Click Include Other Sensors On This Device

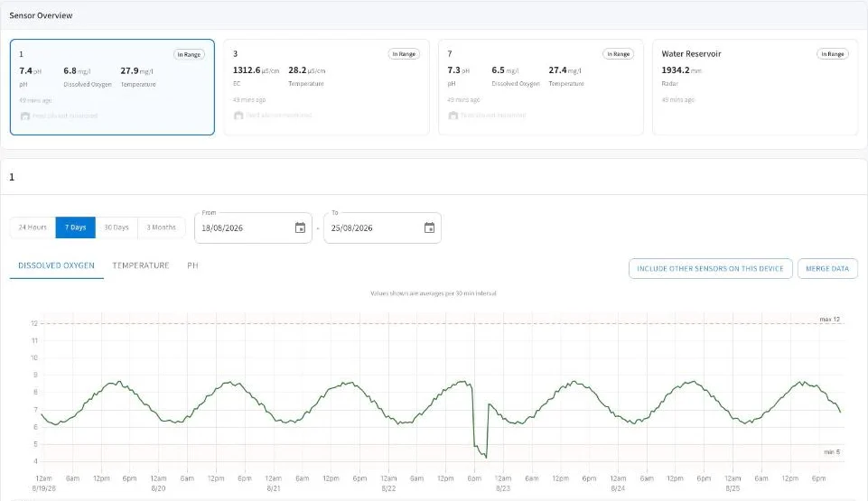(710, 269)
